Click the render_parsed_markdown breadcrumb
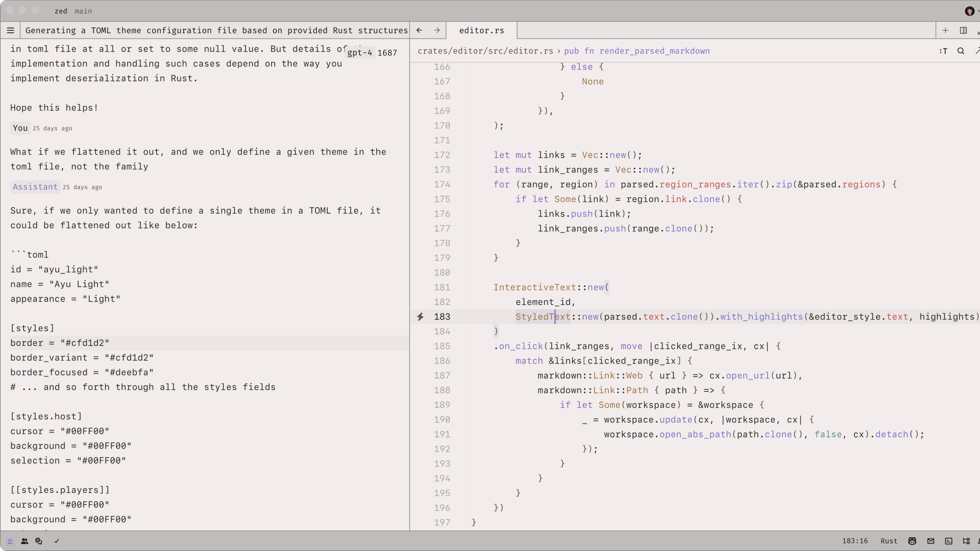This screenshot has width=980, height=551. point(654,51)
